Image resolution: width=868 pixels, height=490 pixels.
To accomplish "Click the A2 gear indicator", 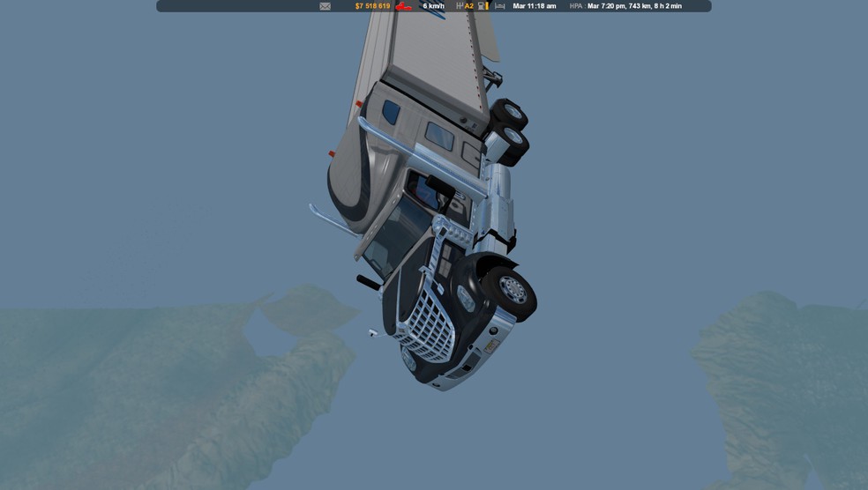I will 469,6.
